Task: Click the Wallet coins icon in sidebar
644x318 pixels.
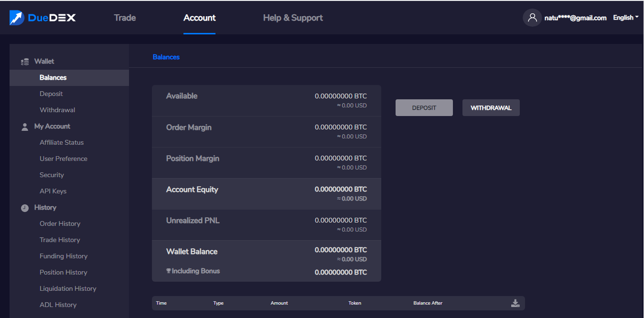Action: [x=25, y=62]
